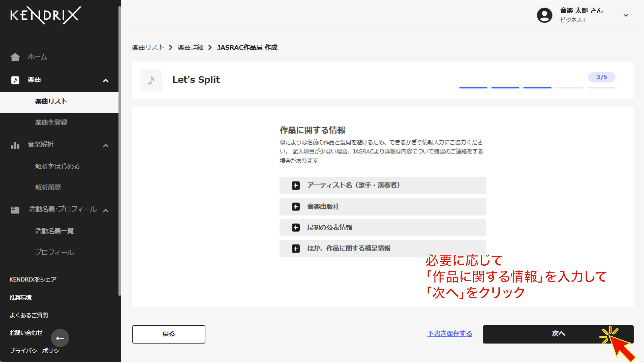Click JASRAC作品届 作成 breadcrumb text
644x363 pixels.
[x=247, y=48]
